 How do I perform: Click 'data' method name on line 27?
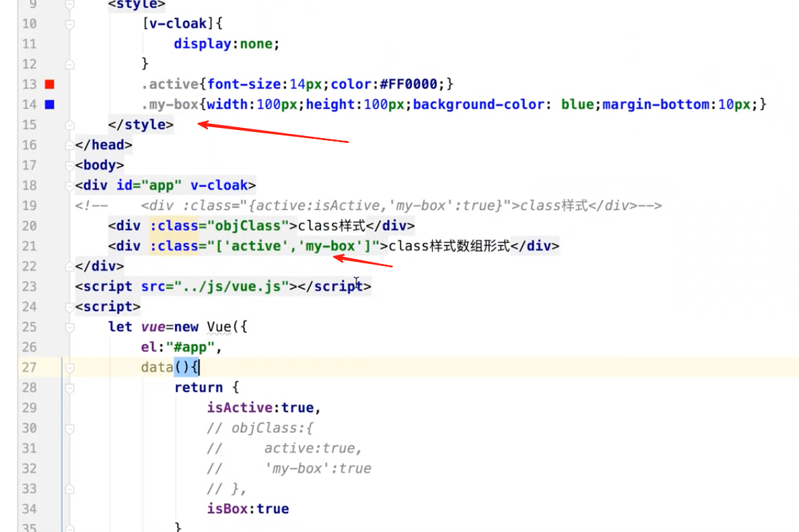tap(157, 367)
